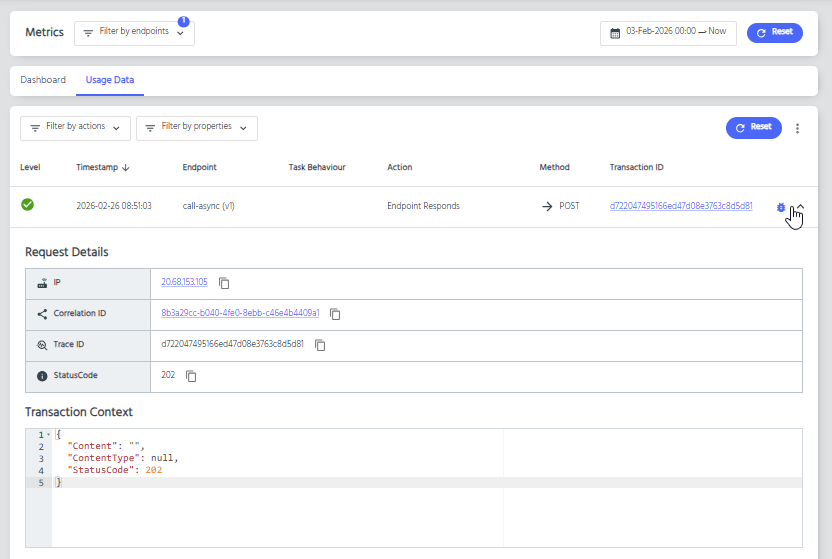The width and height of the screenshot is (832, 559).
Task: Fold the JSON block at line 1
Action: 48,435
